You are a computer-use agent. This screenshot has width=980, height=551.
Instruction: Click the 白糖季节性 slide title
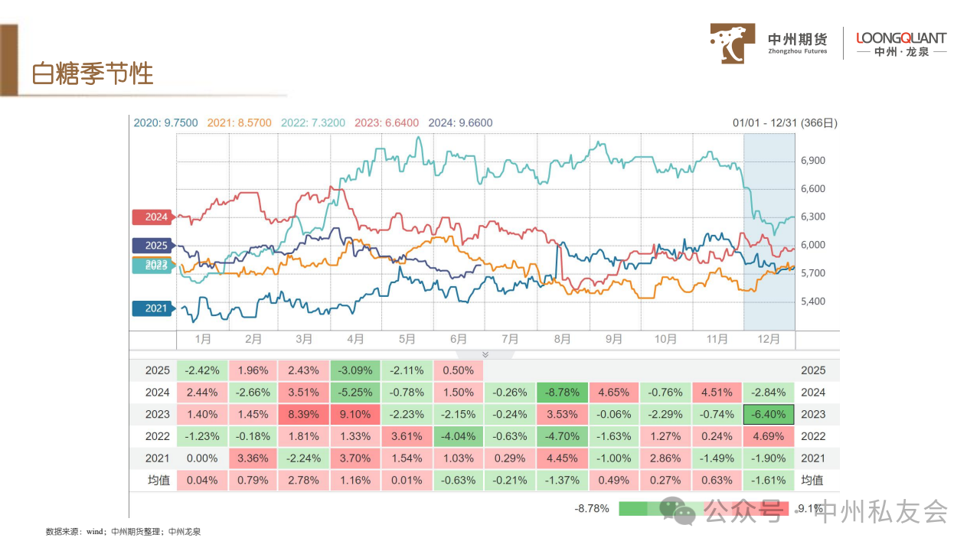pyautogui.click(x=93, y=73)
